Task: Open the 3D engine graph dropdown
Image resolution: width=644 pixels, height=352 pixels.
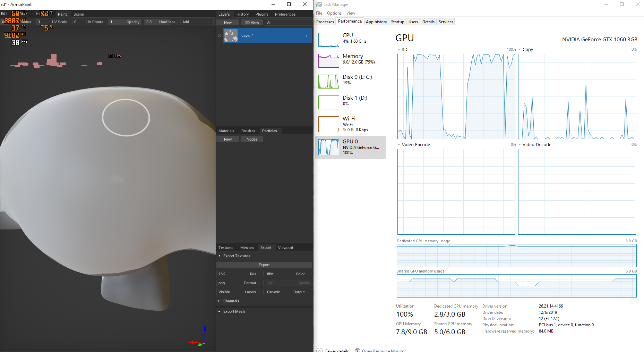Action: [399, 49]
